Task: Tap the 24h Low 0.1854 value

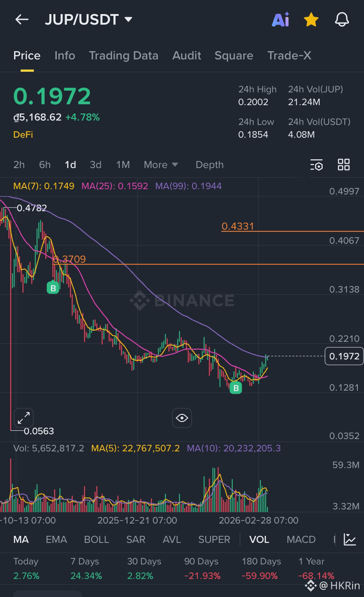Action: coord(253,135)
